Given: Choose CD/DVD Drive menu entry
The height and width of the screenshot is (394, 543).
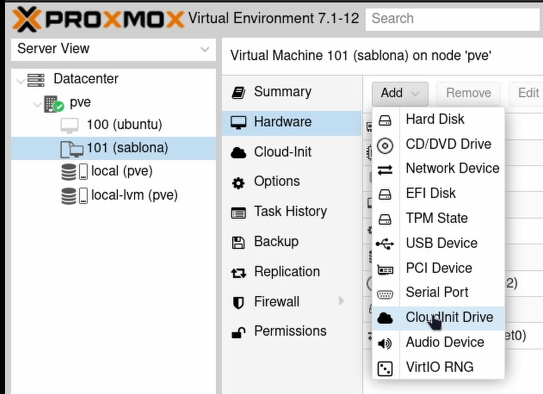Looking at the screenshot, I should pyautogui.click(x=438, y=145).
